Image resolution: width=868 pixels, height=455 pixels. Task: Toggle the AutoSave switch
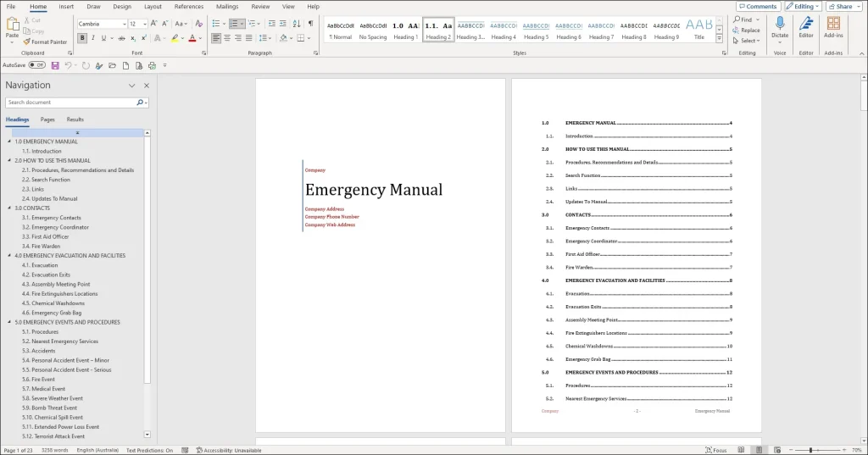[x=36, y=65]
